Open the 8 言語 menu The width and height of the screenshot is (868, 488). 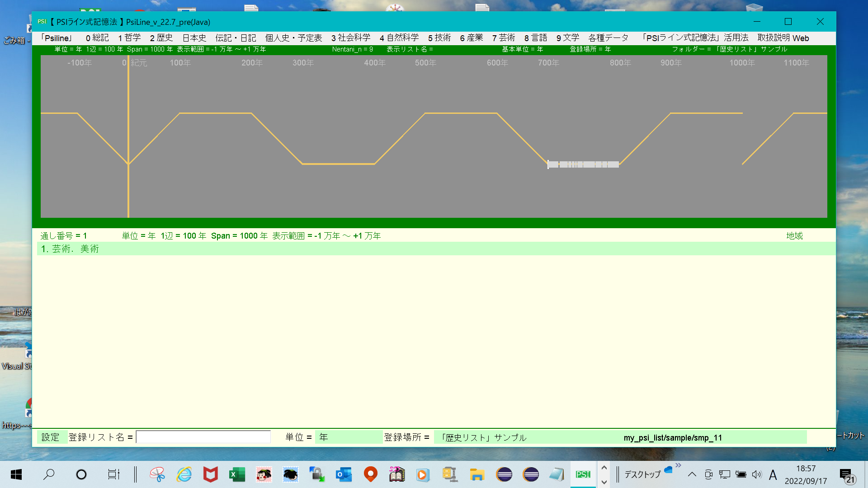[536, 38]
